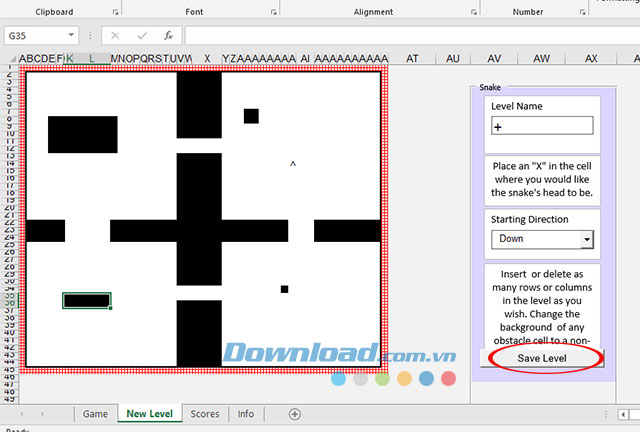The image size is (640, 432).
Task: Click the formula bar resize dots handle
Action: tap(90, 36)
